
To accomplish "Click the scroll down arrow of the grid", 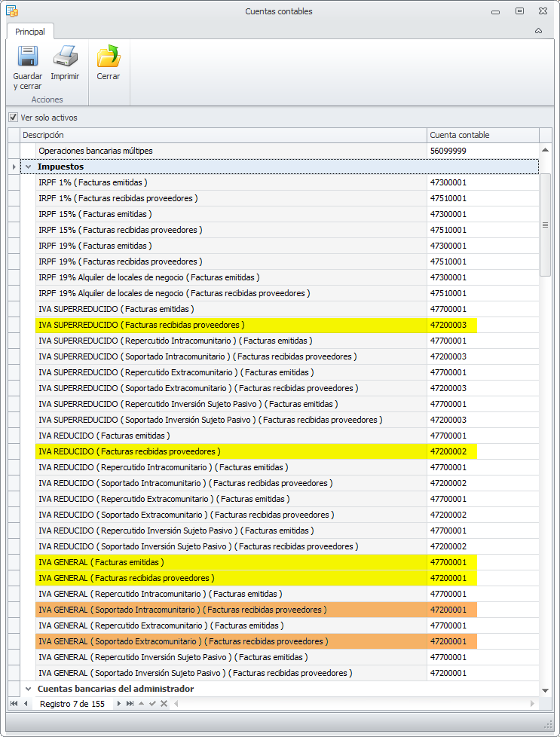I will click(x=545, y=690).
